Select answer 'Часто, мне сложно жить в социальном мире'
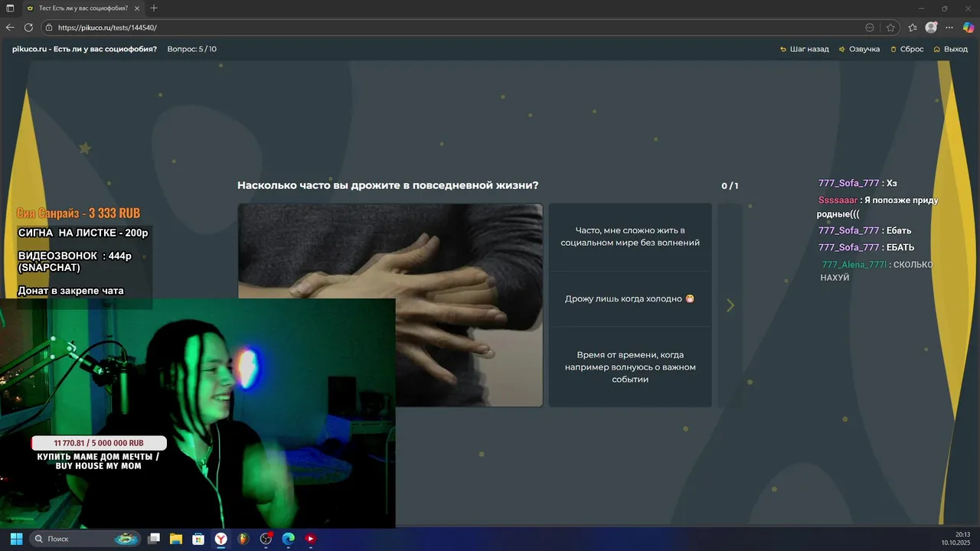The height and width of the screenshot is (551, 980). tap(630, 237)
